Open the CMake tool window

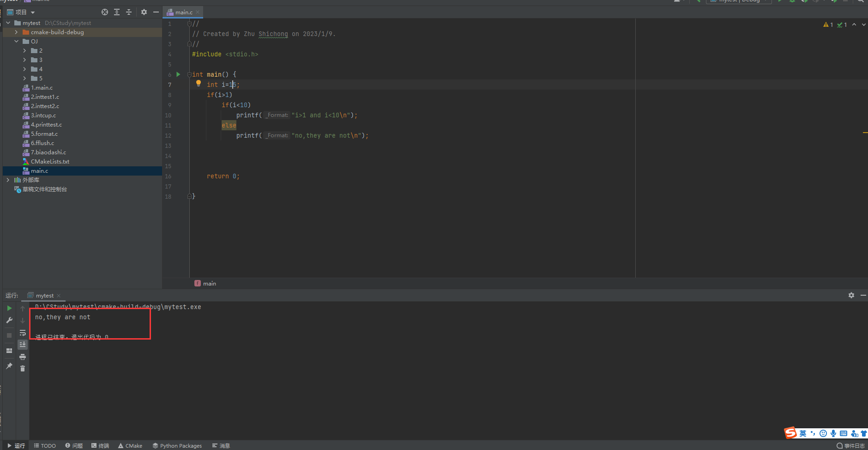point(130,446)
